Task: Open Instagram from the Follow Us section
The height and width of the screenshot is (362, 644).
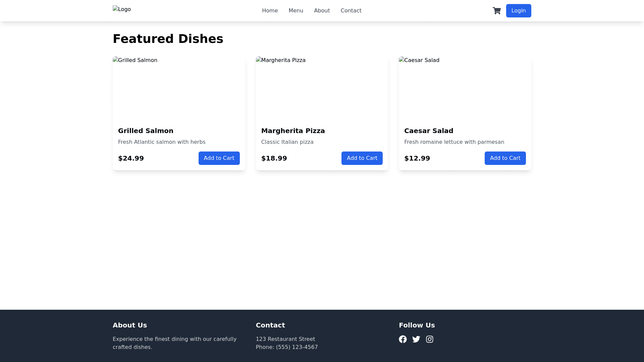Action: [430, 339]
